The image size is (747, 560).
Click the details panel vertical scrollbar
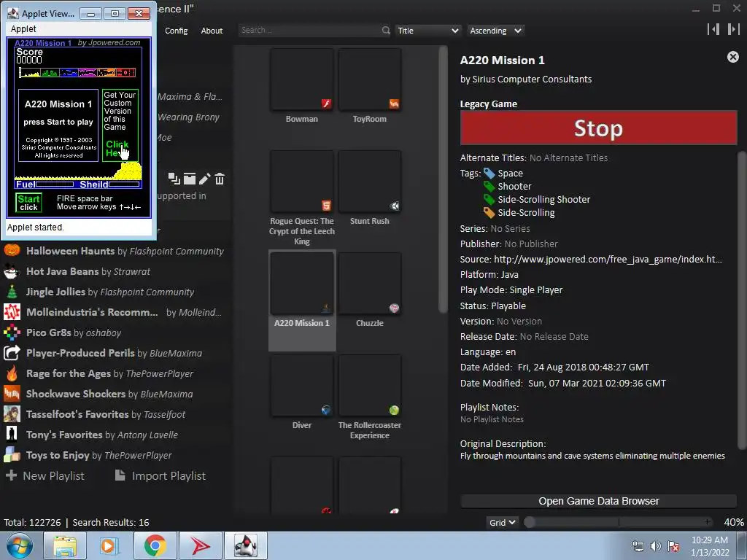click(742, 300)
